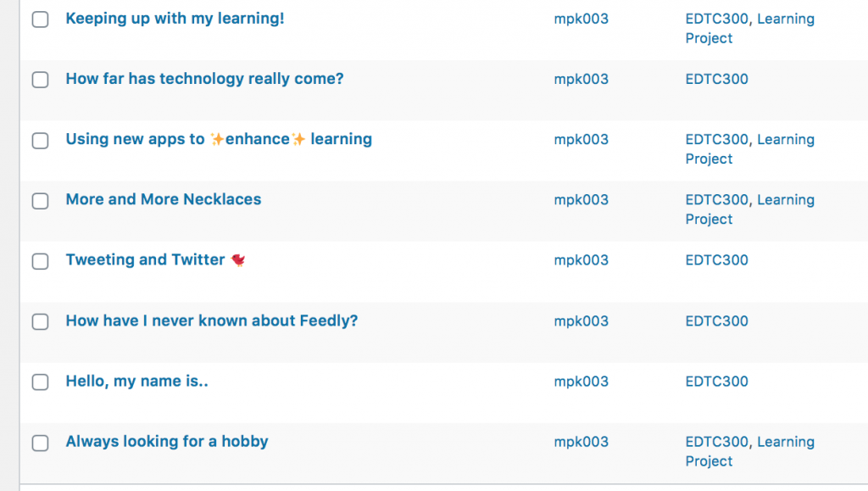Open Always looking for a hobby post
This screenshot has height=491, width=868.
point(167,441)
